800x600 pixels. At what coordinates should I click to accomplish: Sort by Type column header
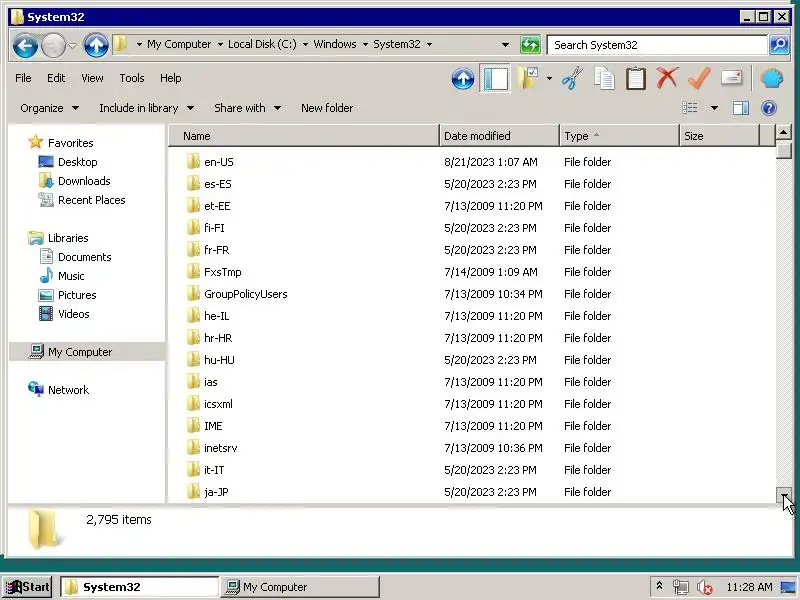(x=619, y=136)
